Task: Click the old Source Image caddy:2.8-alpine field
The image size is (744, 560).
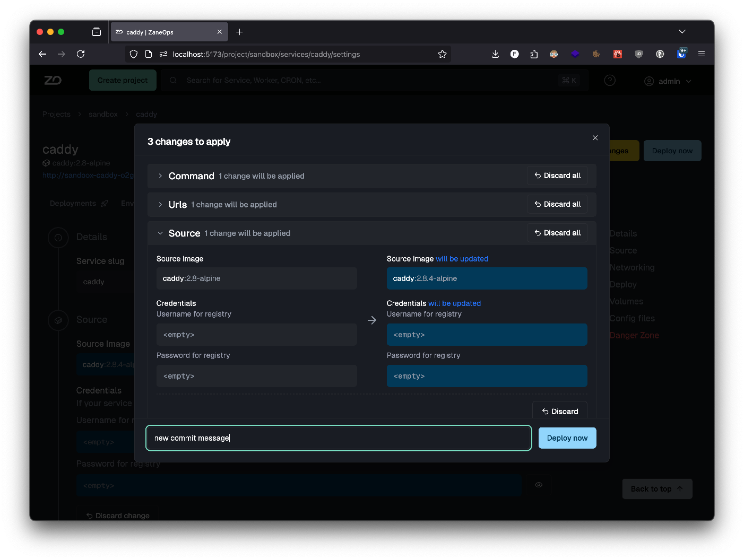Action: (256, 278)
